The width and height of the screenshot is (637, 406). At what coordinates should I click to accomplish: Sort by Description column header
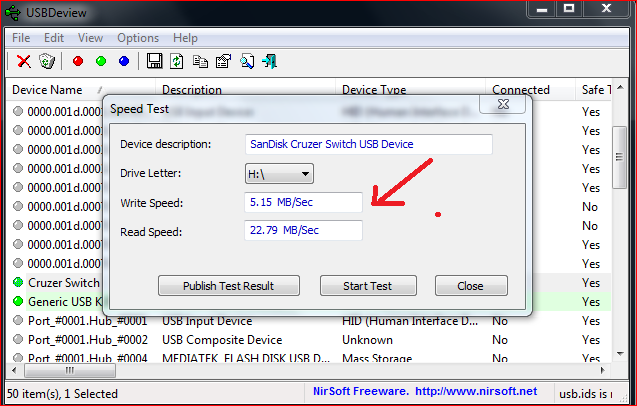(x=245, y=90)
